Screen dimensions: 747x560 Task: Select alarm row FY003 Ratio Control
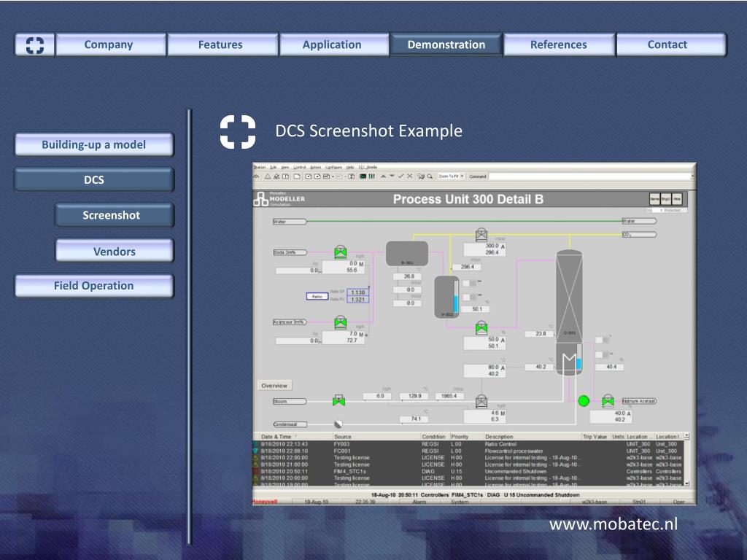point(468,444)
